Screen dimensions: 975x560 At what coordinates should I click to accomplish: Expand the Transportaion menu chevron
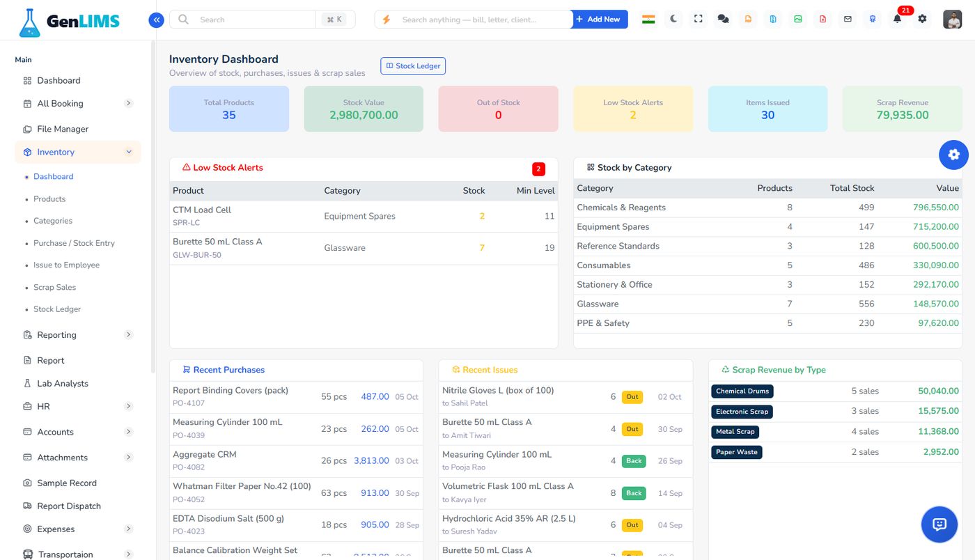click(128, 554)
